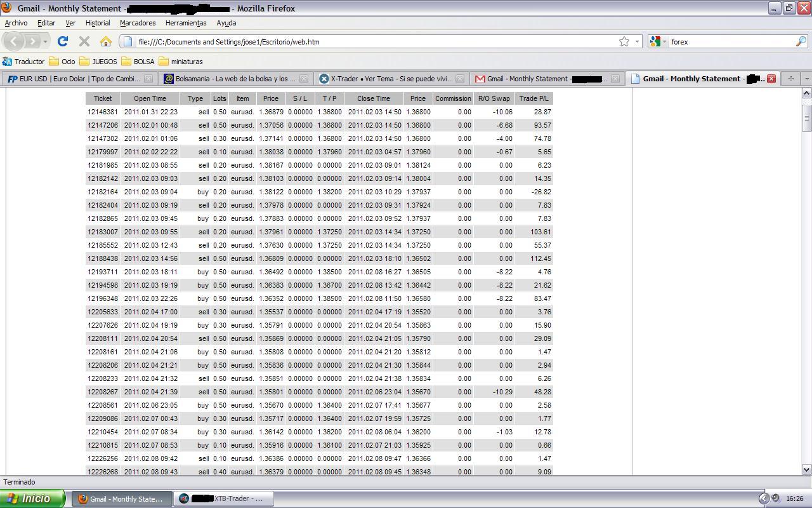812x508 pixels.
Task: Click the search magnifier icon
Action: [x=801, y=41]
